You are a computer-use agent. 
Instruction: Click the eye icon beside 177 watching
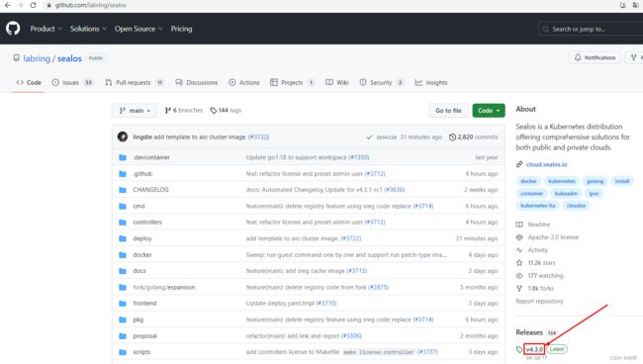pyautogui.click(x=519, y=276)
